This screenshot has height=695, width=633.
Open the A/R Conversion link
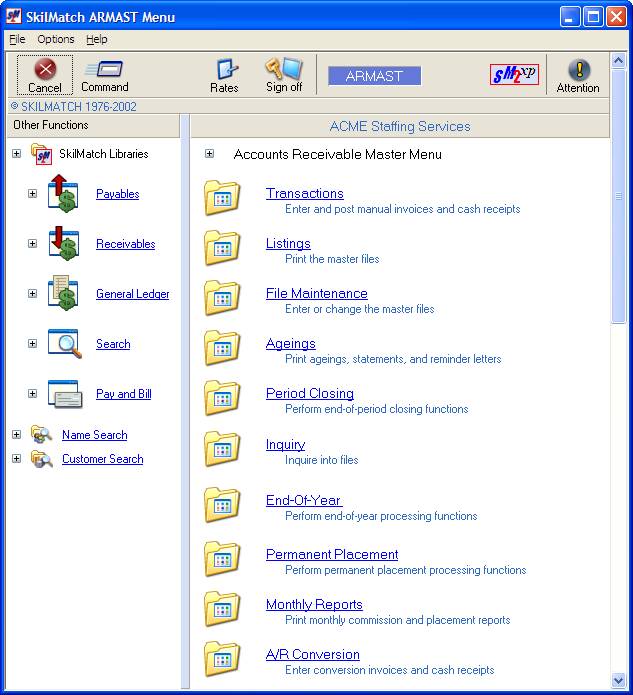pyautogui.click(x=313, y=655)
